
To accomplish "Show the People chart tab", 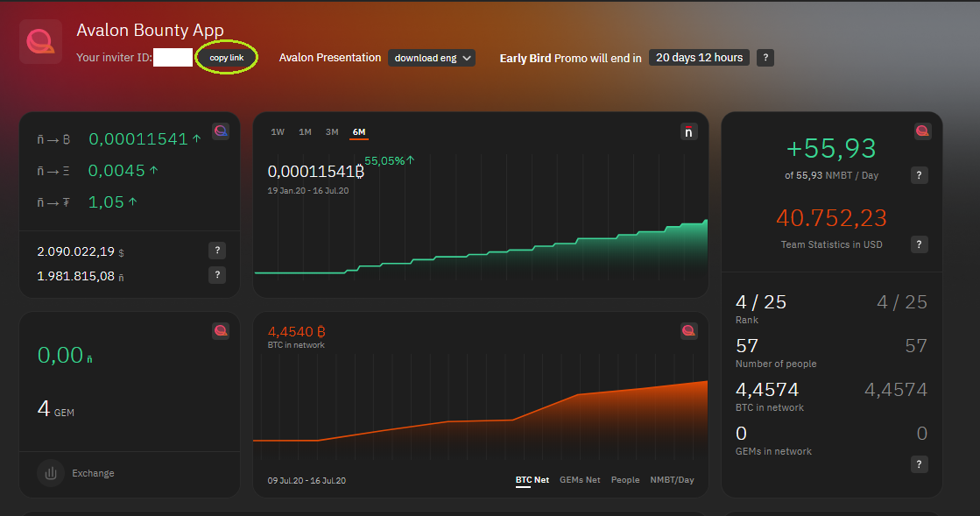I will click(625, 480).
